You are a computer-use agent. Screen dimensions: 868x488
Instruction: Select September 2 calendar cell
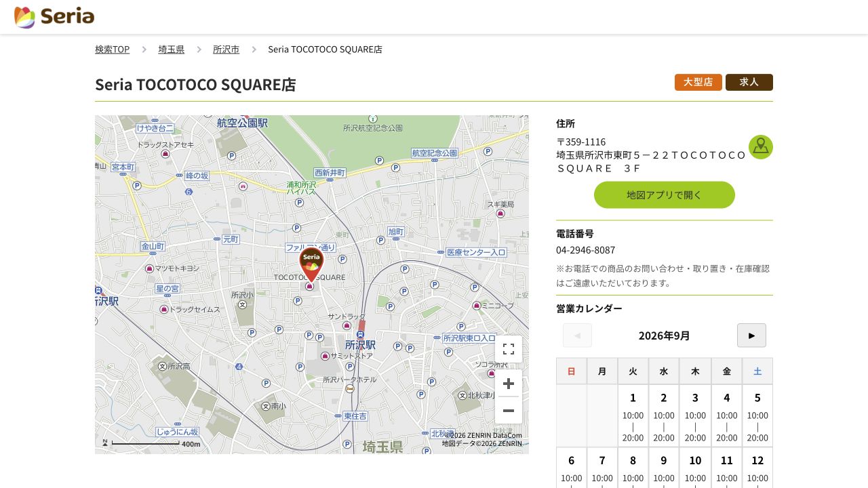pyautogui.click(x=664, y=415)
